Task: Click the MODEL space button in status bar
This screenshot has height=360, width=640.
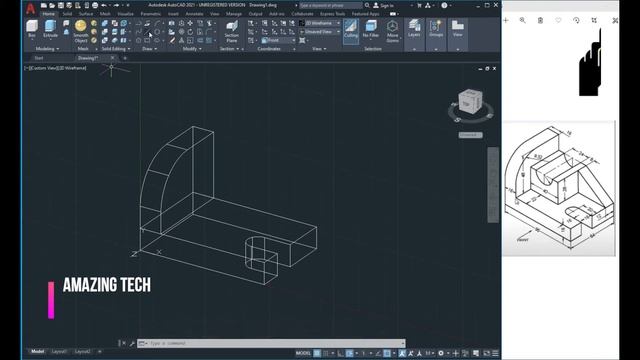Action: point(303,353)
